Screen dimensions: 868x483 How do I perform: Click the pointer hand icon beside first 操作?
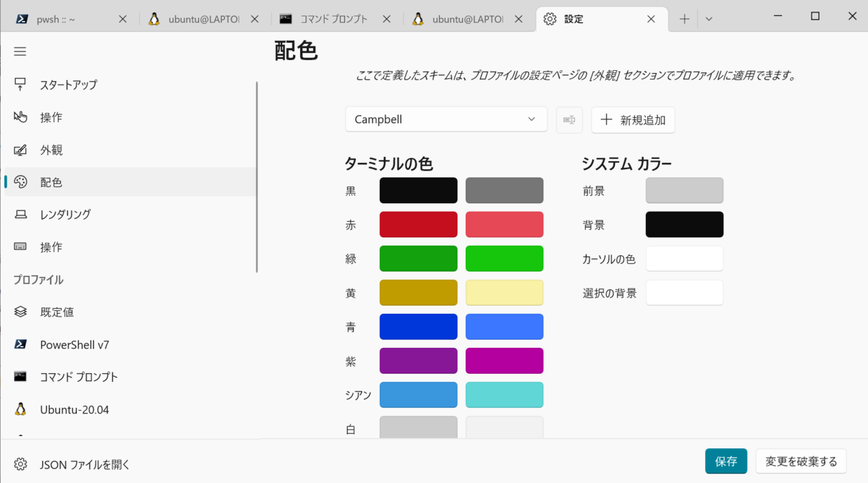point(20,116)
